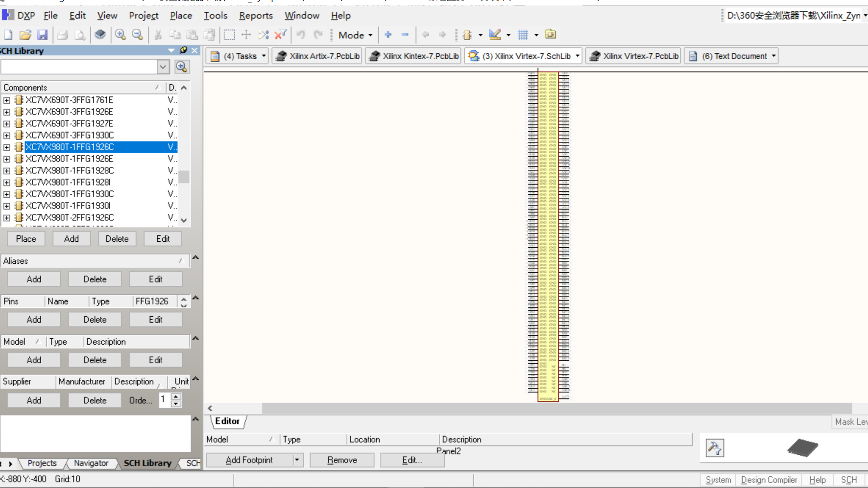This screenshot has width=868, height=488.
Task: Select XC7VX980T-1FFG1930I in components list
Action: coord(68,206)
